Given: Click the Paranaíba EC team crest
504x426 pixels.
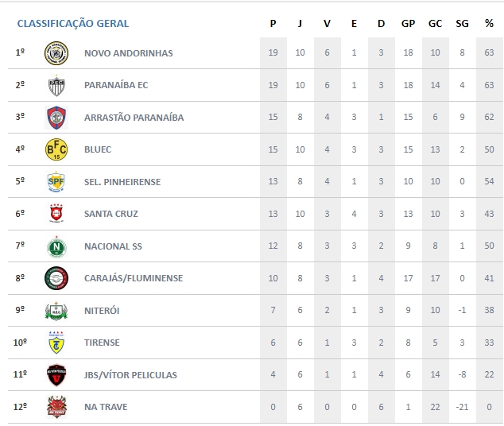Looking at the screenshot, I should [x=56, y=85].
